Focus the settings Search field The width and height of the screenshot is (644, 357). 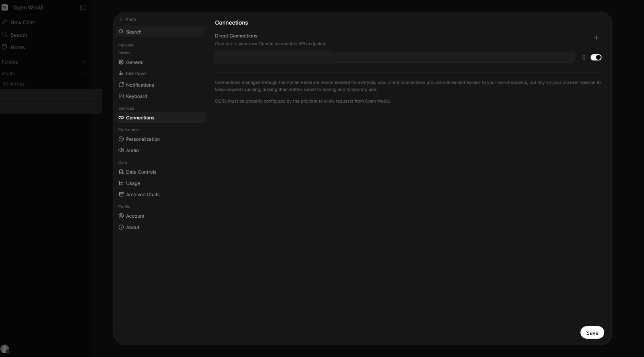160,32
